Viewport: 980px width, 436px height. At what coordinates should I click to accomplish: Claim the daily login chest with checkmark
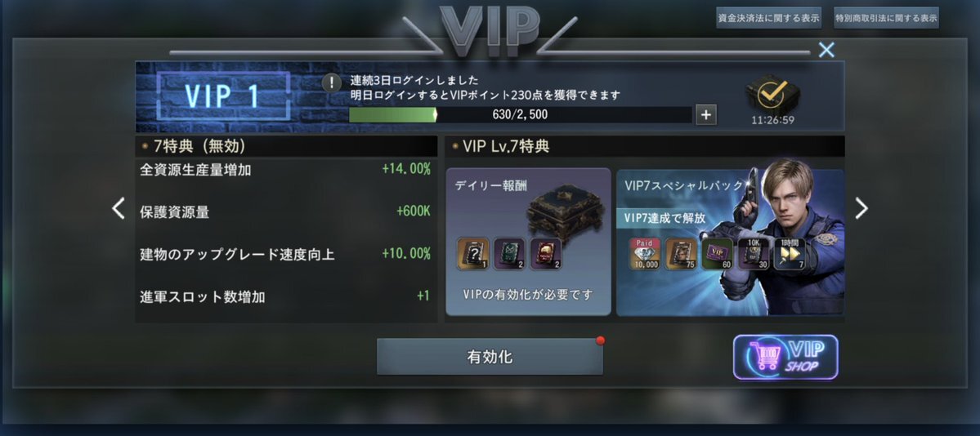772,94
